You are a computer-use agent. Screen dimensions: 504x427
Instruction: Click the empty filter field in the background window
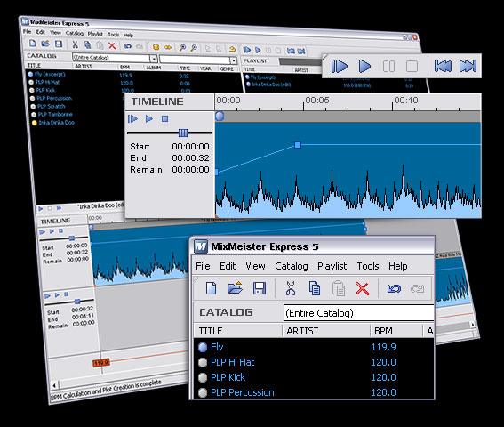click(195, 60)
